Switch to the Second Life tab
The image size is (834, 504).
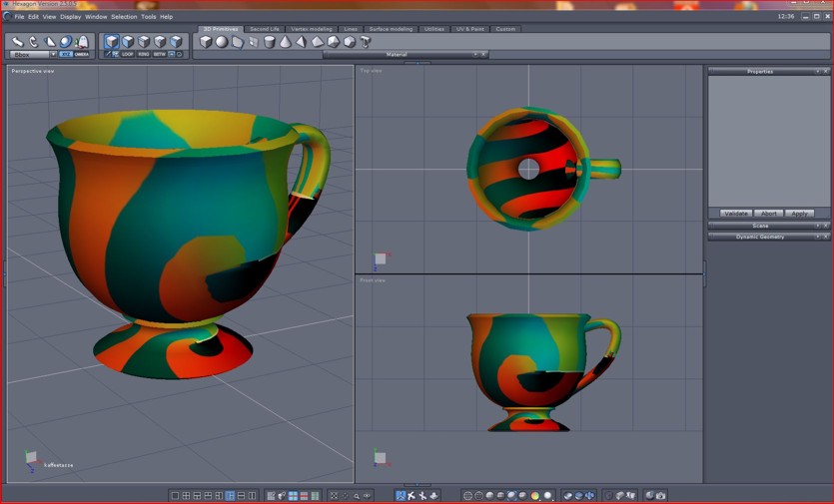pos(265,29)
